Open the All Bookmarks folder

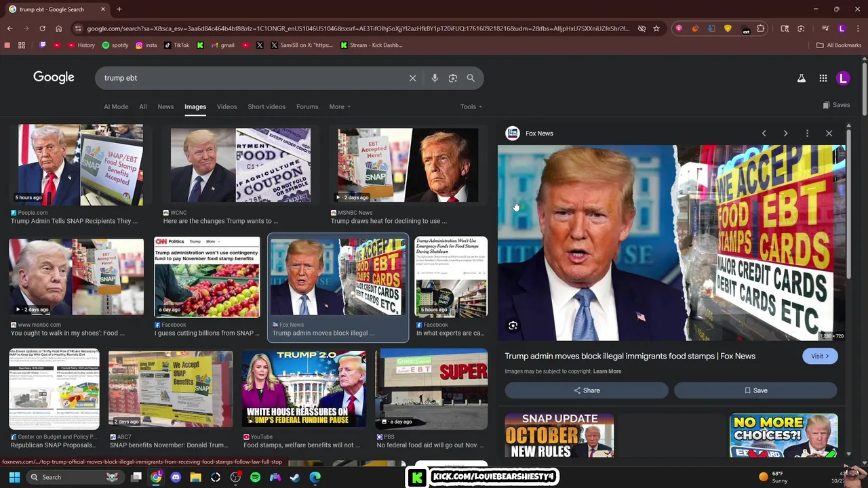(x=838, y=45)
